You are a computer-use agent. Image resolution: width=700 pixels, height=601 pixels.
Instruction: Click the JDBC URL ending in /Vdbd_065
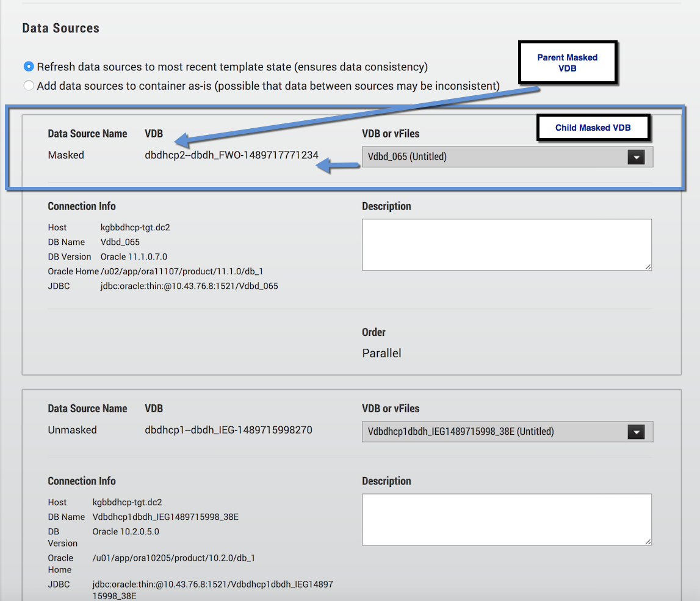(189, 286)
